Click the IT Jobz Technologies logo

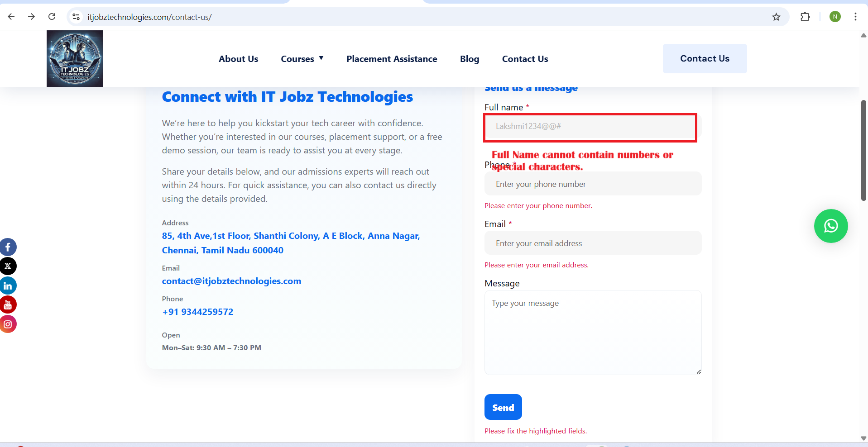click(75, 59)
